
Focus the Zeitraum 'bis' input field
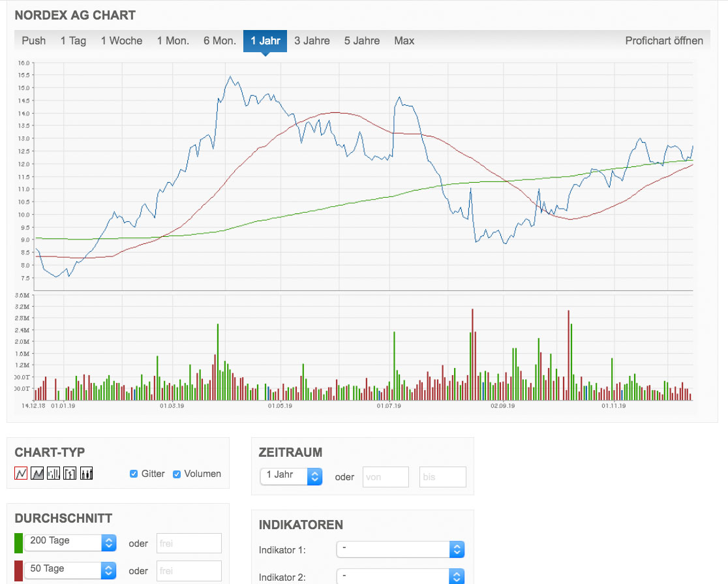pyautogui.click(x=442, y=477)
